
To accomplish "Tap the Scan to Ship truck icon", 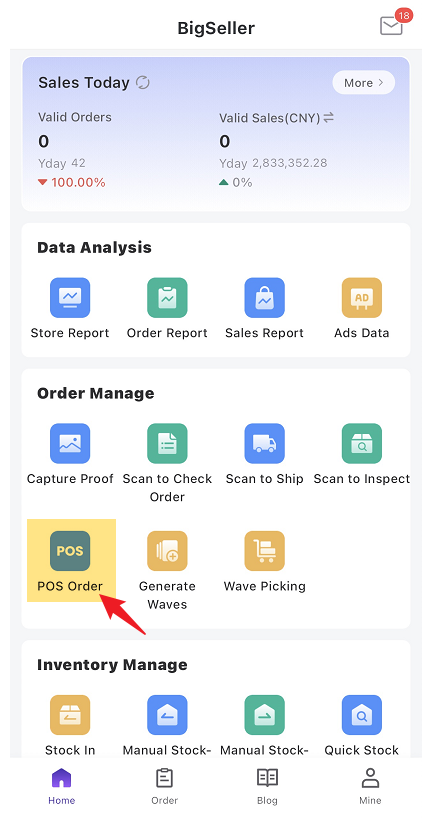I will tap(264, 444).
